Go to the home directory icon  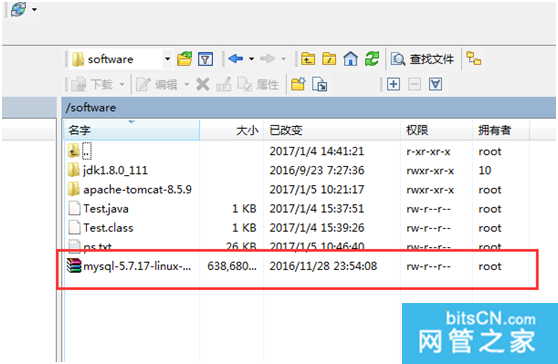[x=351, y=59]
